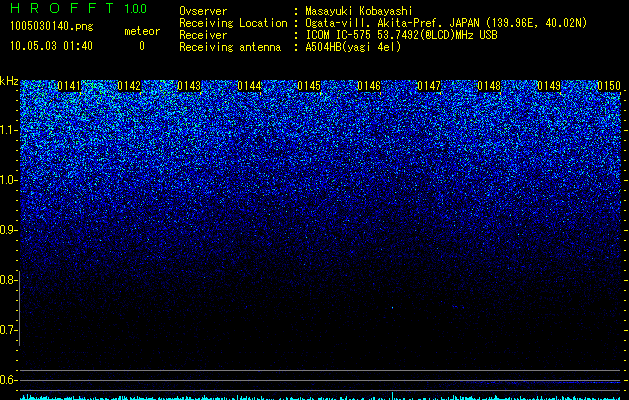This screenshot has width=629, height=400.
Task: Click the 1.1 frequency axis label
Action: (8, 130)
